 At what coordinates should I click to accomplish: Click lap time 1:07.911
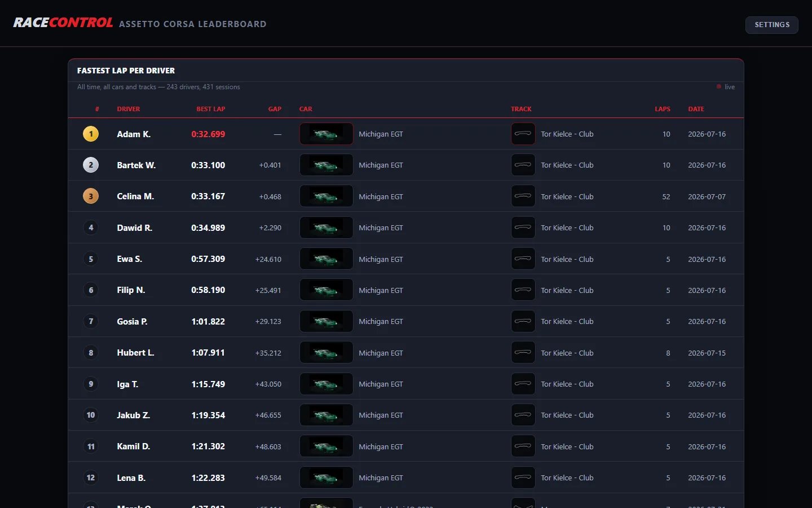[x=208, y=353]
